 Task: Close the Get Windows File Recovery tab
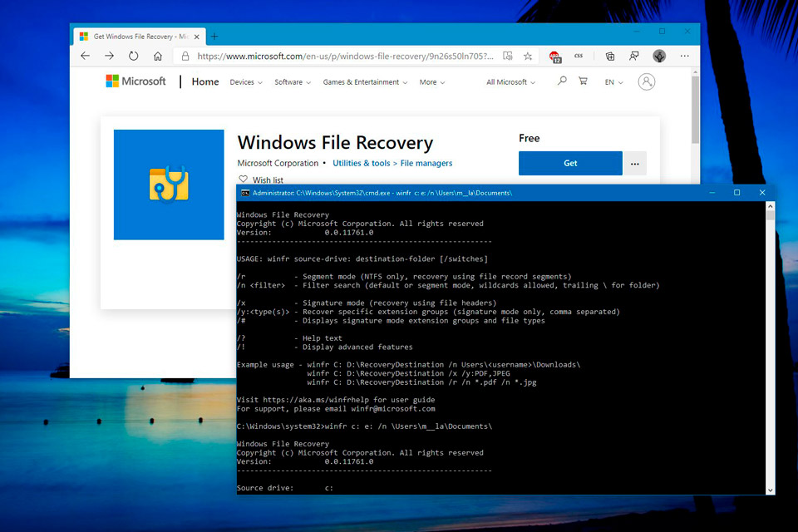(196, 37)
